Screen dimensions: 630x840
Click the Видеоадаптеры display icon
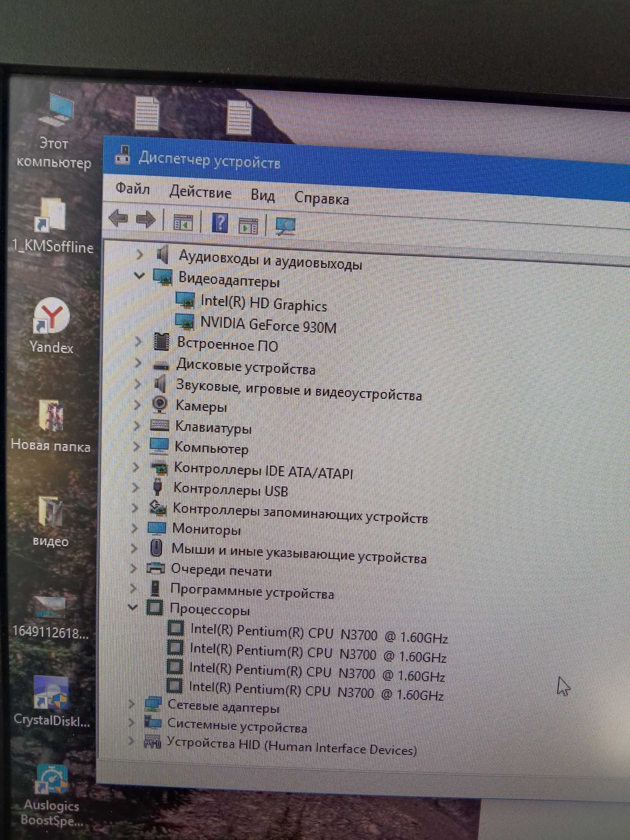click(x=163, y=277)
